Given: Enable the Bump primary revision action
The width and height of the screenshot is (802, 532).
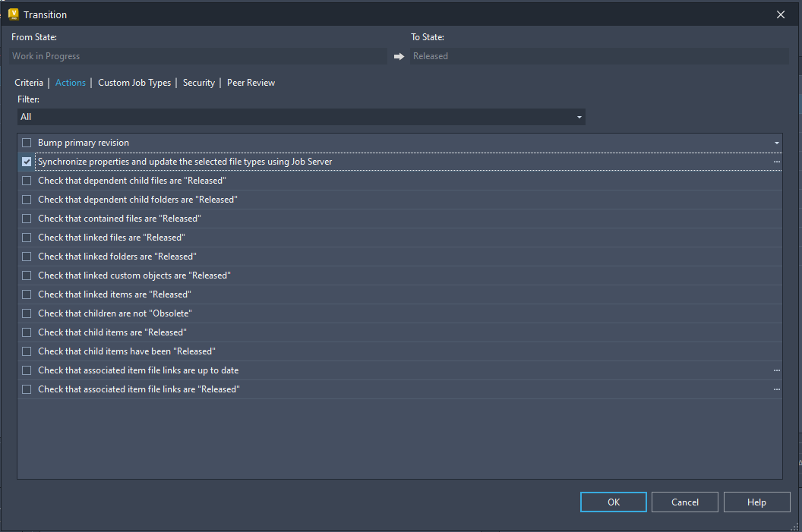Looking at the screenshot, I should [x=26, y=142].
